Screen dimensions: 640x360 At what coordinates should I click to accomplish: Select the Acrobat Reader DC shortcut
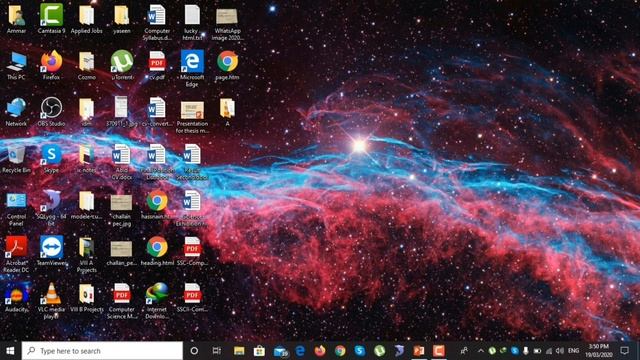[16, 255]
